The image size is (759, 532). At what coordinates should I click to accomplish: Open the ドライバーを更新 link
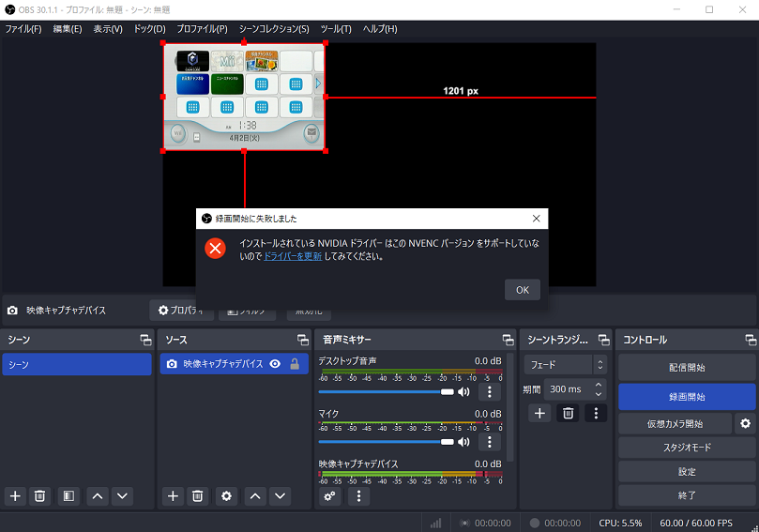(x=293, y=256)
